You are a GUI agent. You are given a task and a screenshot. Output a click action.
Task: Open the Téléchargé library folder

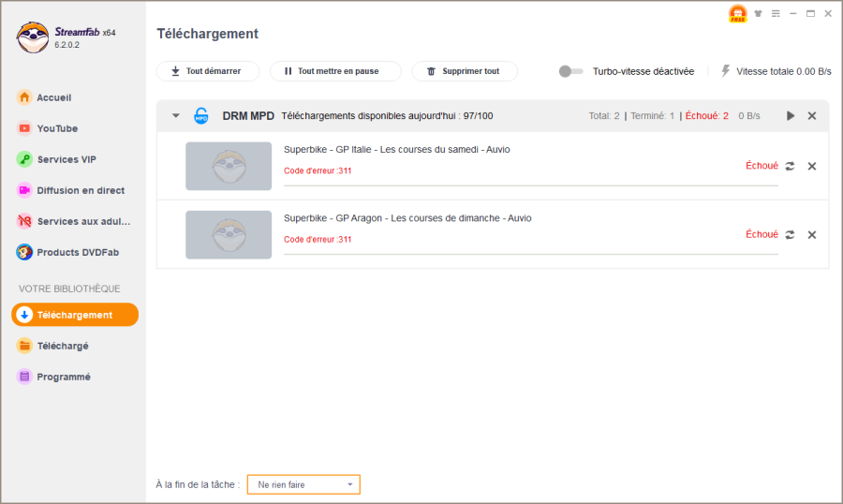pyautogui.click(x=52, y=346)
